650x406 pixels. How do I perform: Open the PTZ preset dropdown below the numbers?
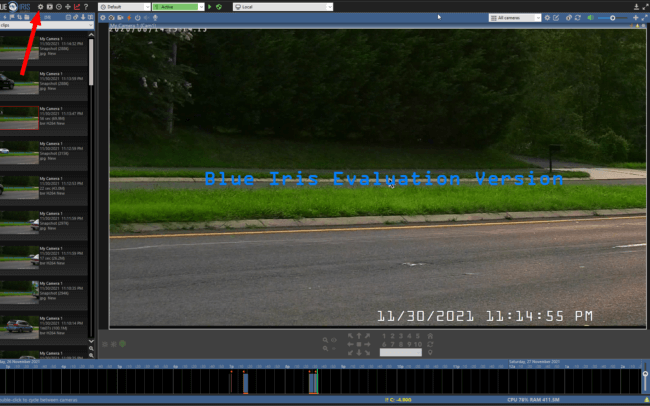[400, 353]
